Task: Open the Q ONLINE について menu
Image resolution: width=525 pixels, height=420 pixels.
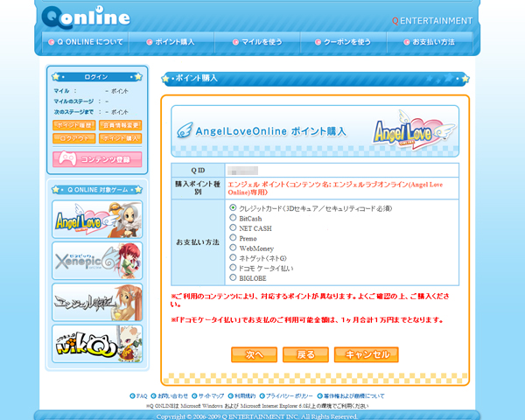Action: click(86, 42)
